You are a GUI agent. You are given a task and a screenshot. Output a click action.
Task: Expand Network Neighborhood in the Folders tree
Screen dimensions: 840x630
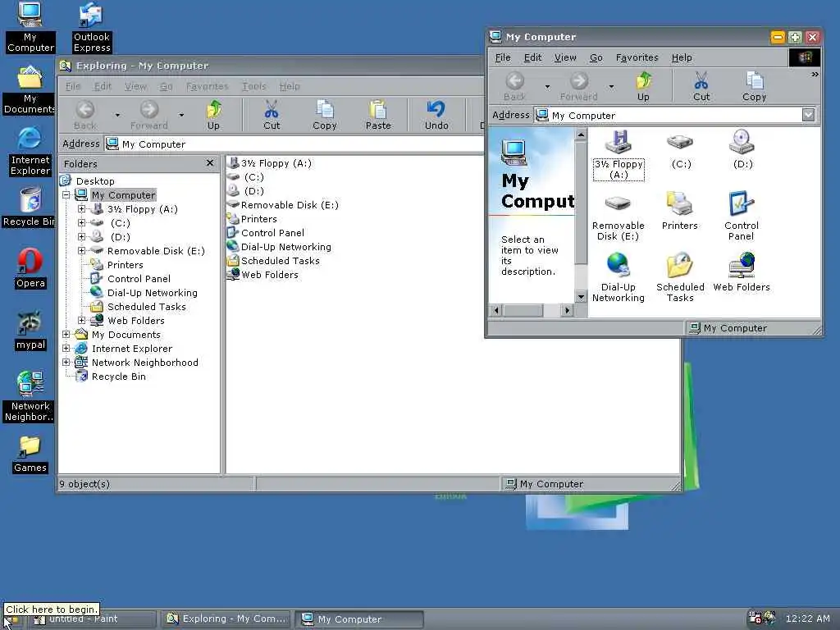click(x=66, y=362)
